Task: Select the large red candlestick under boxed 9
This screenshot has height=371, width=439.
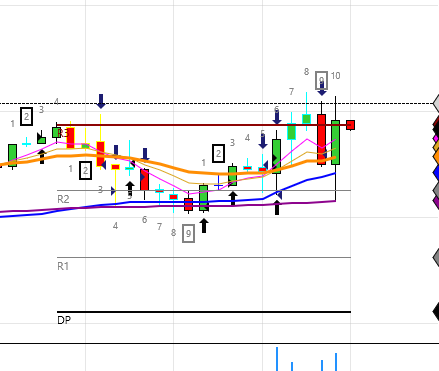Action: point(321,139)
